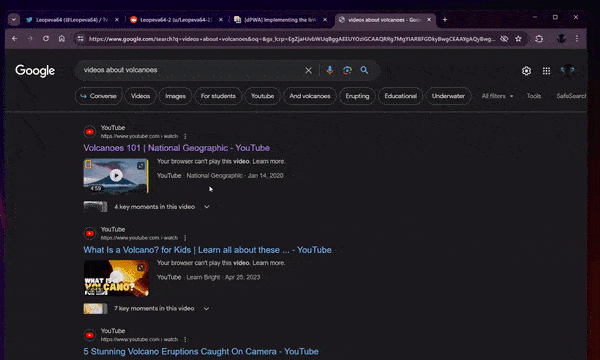Open the search Tools option
The width and height of the screenshot is (600, 360).
coord(534,96)
